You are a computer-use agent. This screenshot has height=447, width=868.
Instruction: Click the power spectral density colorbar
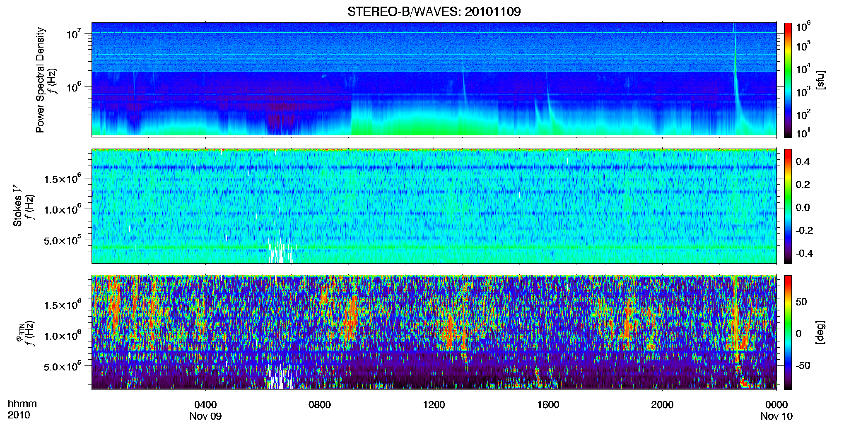[788, 80]
